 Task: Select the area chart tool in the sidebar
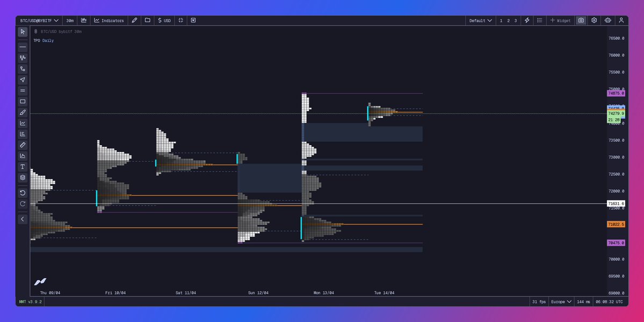[x=23, y=156]
